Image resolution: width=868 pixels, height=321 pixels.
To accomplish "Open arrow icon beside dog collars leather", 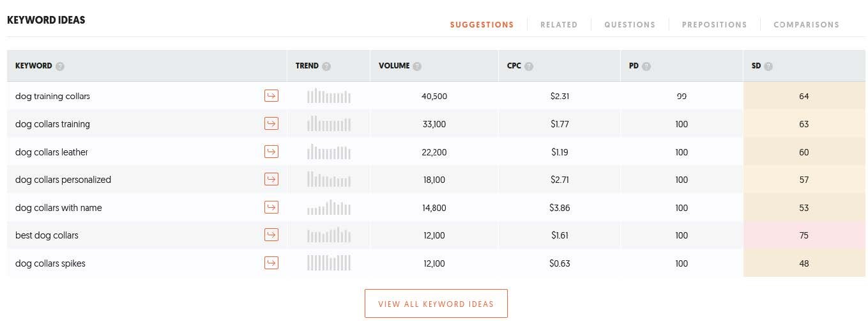I will 271,152.
